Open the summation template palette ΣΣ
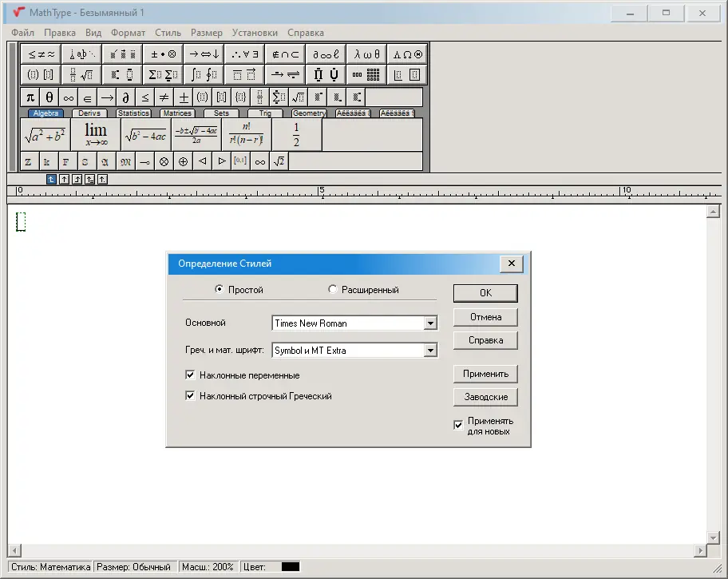728x579 pixels. [162, 74]
